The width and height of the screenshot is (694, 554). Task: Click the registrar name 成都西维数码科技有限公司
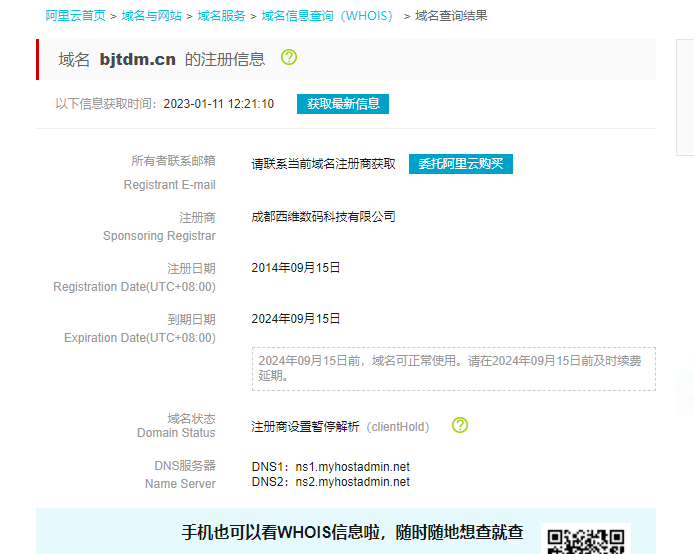pyautogui.click(x=323, y=216)
